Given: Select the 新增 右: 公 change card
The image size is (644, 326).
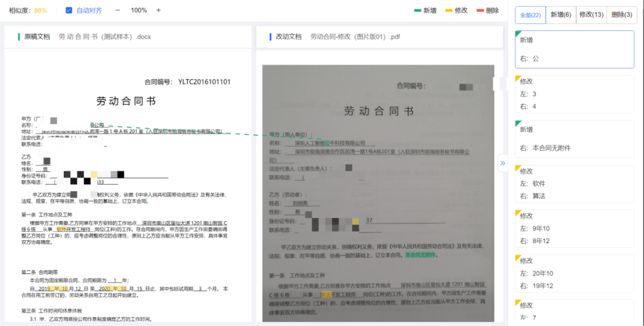Looking at the screenshot, I should tap(574, 49).
